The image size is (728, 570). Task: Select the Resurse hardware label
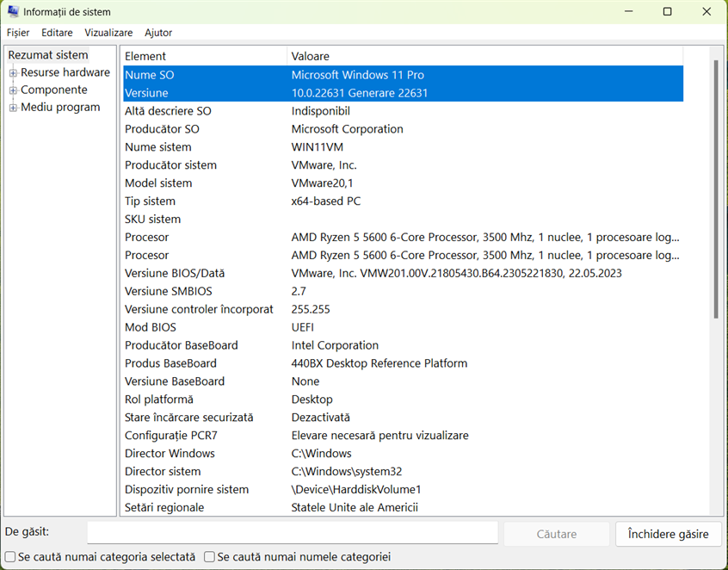[65, 72]
